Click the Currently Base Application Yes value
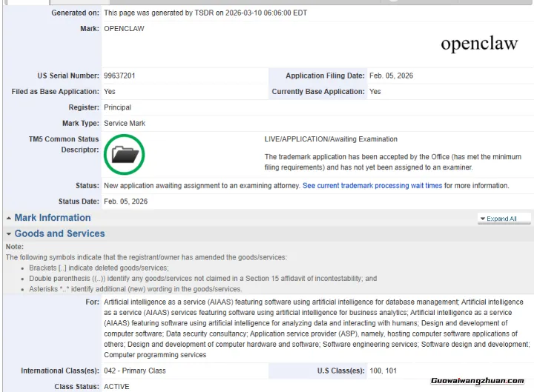 pos(375,92)
